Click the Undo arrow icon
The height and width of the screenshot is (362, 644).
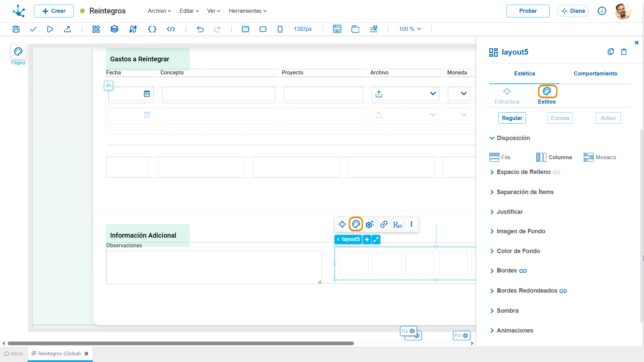pos(200,29)
